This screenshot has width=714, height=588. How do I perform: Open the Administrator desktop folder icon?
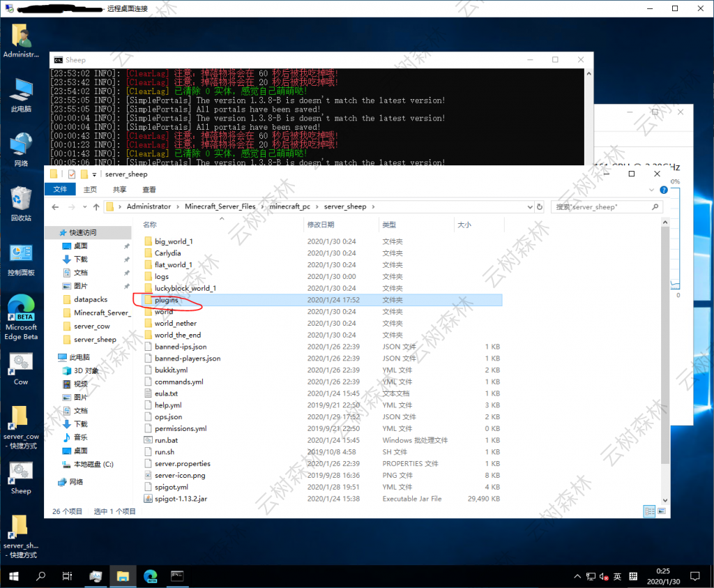tap(21, 40)
